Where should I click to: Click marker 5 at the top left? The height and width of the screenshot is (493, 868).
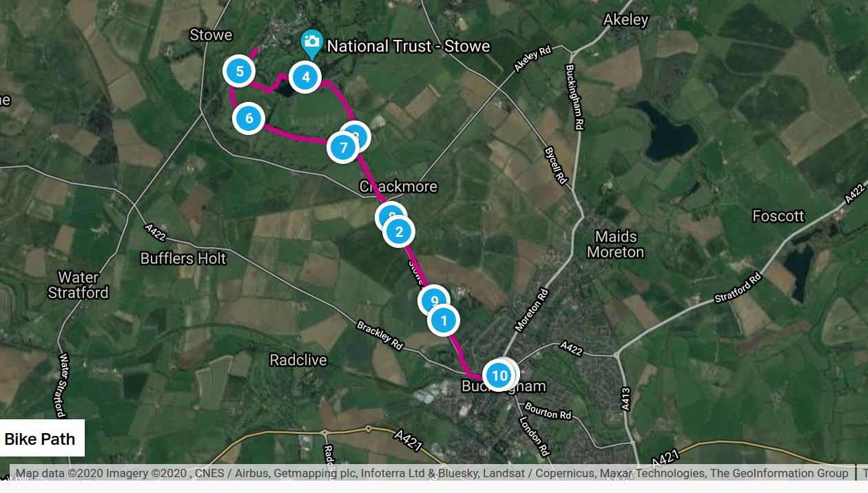[238, 70]
